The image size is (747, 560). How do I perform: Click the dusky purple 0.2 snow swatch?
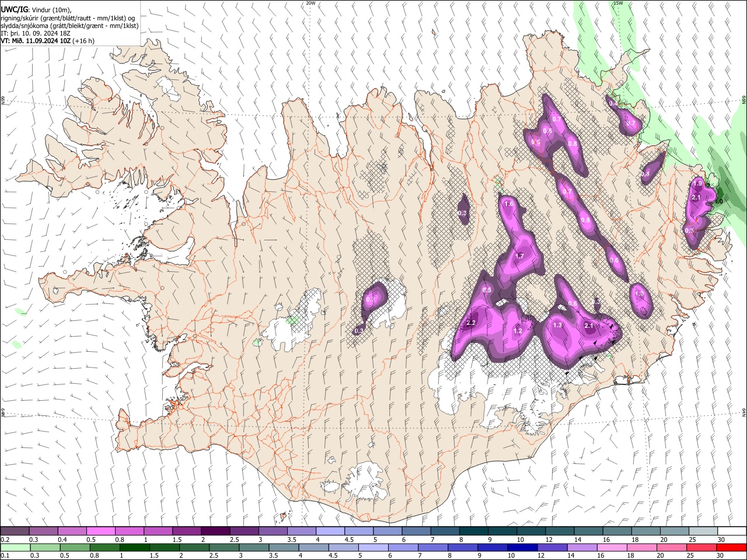point(15,531)
